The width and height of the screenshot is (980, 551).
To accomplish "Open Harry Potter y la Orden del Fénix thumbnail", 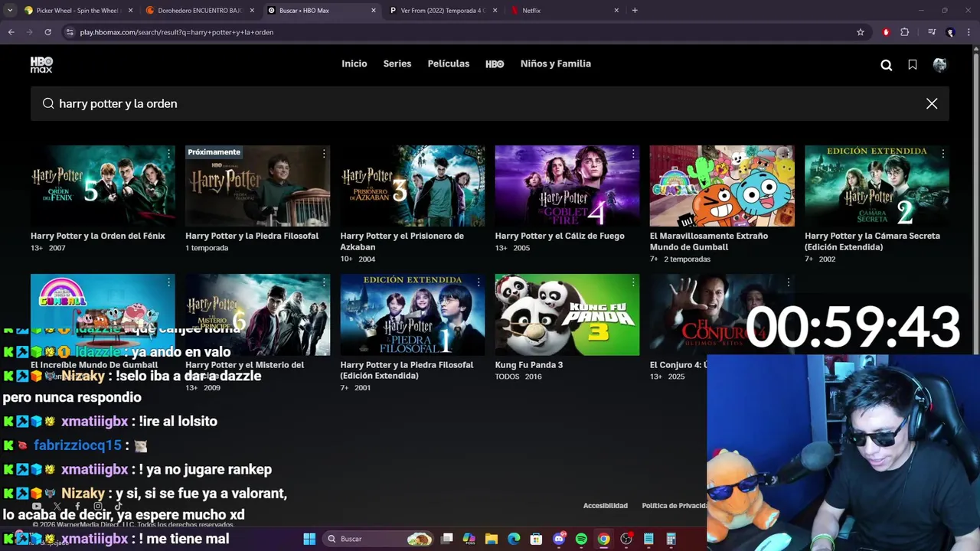I will (103, 186).
